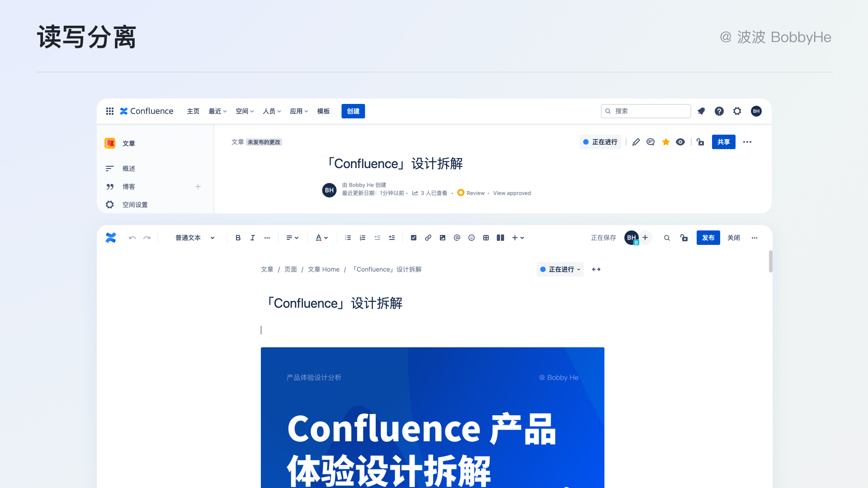Insert a table in the editor toolbar
The image size is (868, 488).
(486, 238)
